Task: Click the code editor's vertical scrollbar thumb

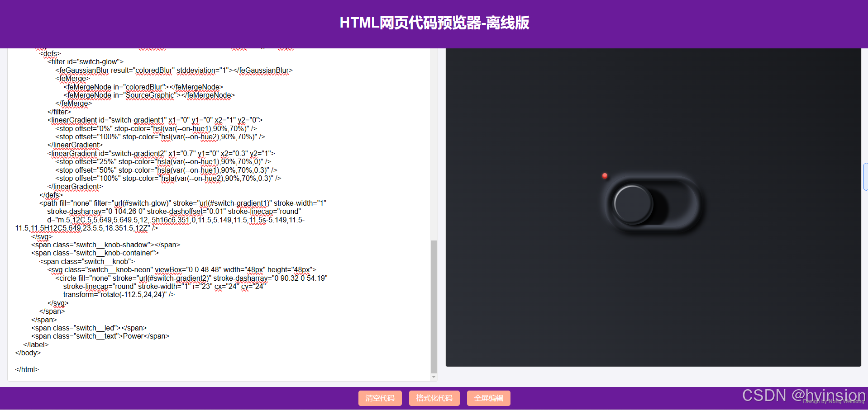Action: click(x=434, y=306)
